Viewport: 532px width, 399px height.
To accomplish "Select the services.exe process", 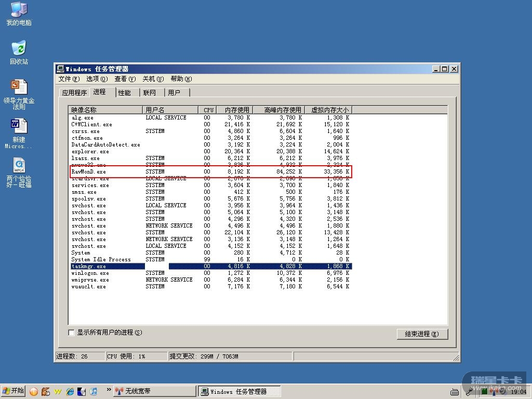I will pyautogui.click(x=210, y=185).
